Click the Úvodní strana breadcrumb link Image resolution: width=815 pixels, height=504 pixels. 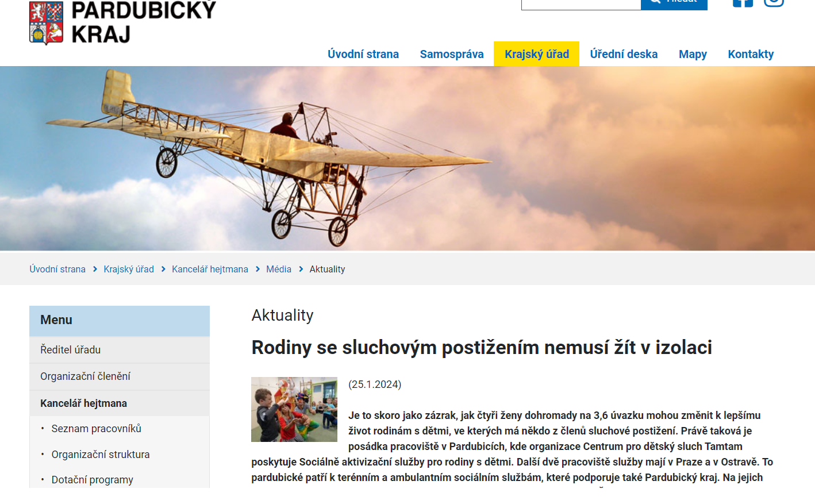pyautogui.click(x=57, y=269)
